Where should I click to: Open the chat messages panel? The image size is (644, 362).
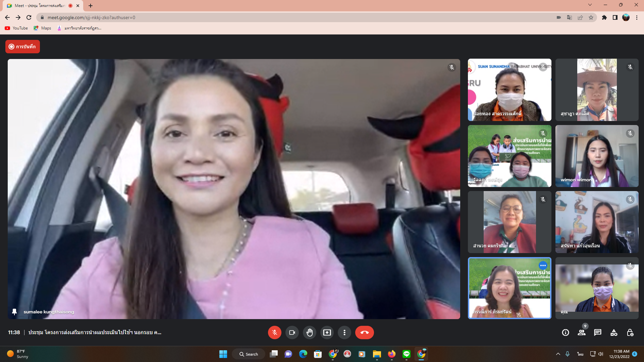pyautogui.click(x=598, y=333)
